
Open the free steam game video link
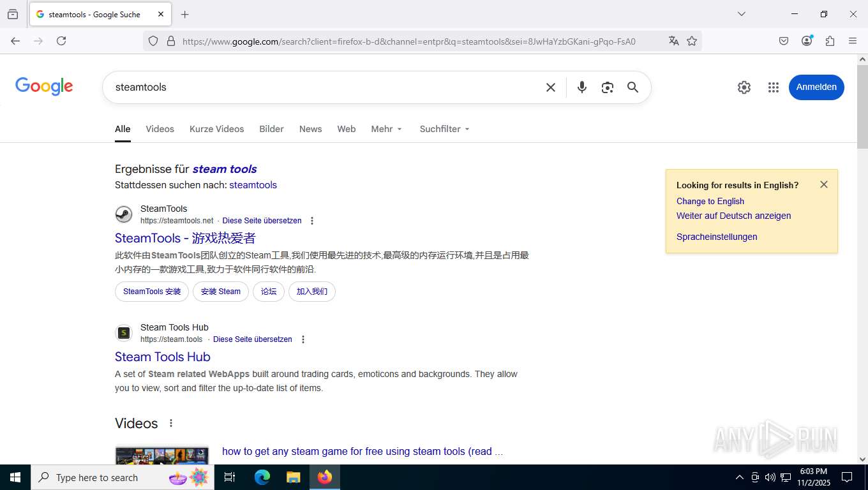point(363,451)
